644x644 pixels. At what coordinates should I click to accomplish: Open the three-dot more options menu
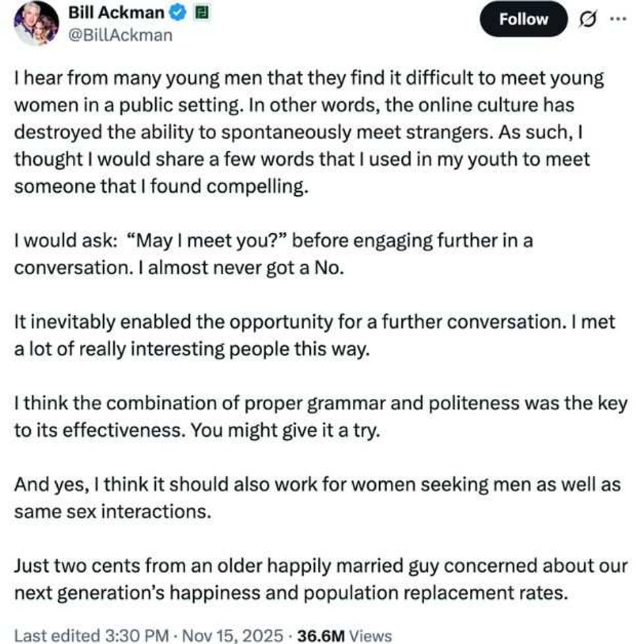point(618,19)
